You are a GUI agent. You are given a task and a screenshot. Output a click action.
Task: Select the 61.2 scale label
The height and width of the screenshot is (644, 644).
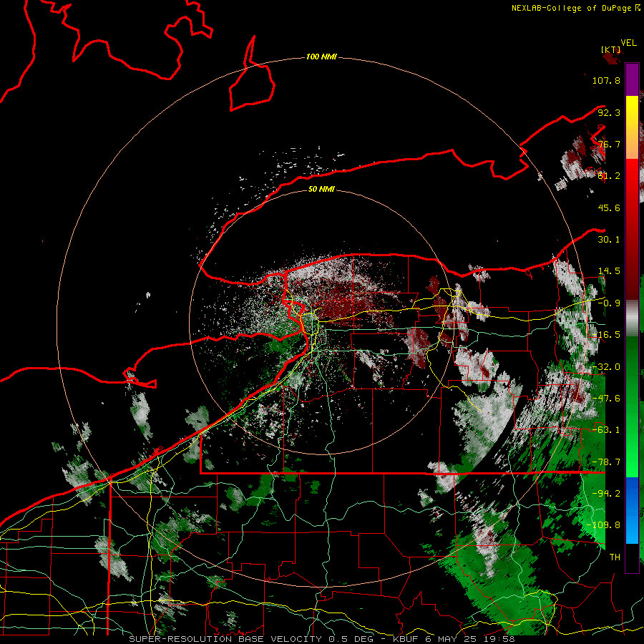tap(609, 176)
